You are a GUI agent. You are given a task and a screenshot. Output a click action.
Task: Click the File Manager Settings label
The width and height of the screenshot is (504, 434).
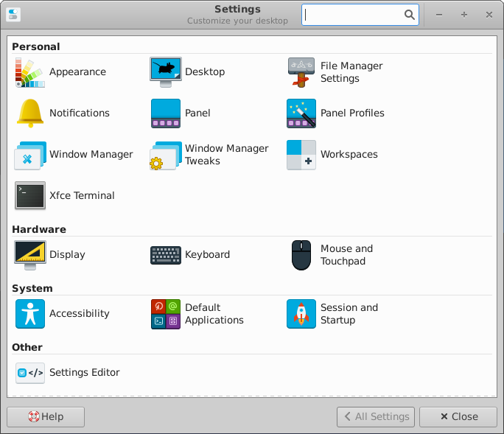[x=351, y=72]
